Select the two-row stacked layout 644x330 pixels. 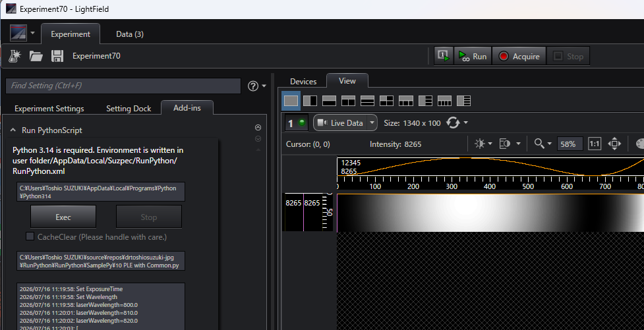(x=329, y=101)
